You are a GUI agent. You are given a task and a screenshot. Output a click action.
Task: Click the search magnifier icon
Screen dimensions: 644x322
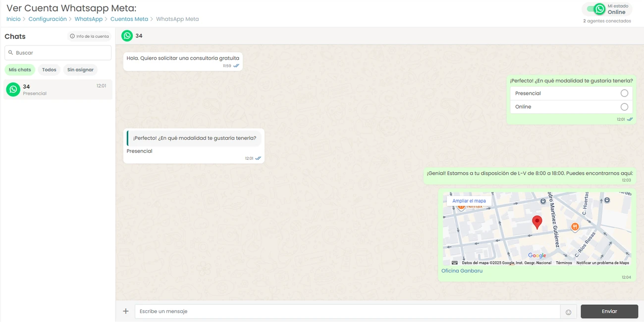(11, 53)
